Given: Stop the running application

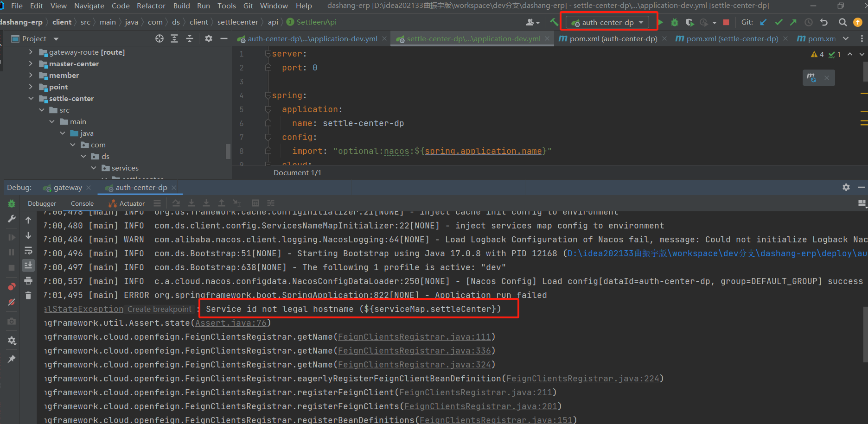Looking at the screenshot, I should pos(726,22).
